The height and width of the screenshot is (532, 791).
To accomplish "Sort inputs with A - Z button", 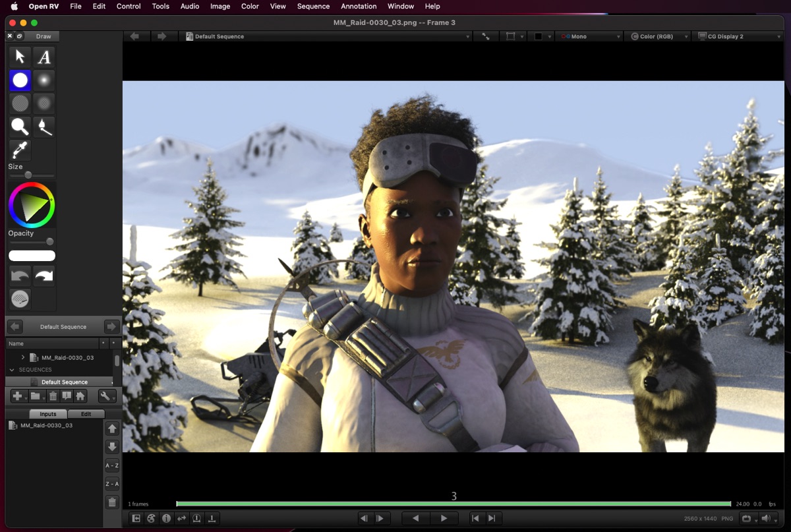I will [112, 465].
